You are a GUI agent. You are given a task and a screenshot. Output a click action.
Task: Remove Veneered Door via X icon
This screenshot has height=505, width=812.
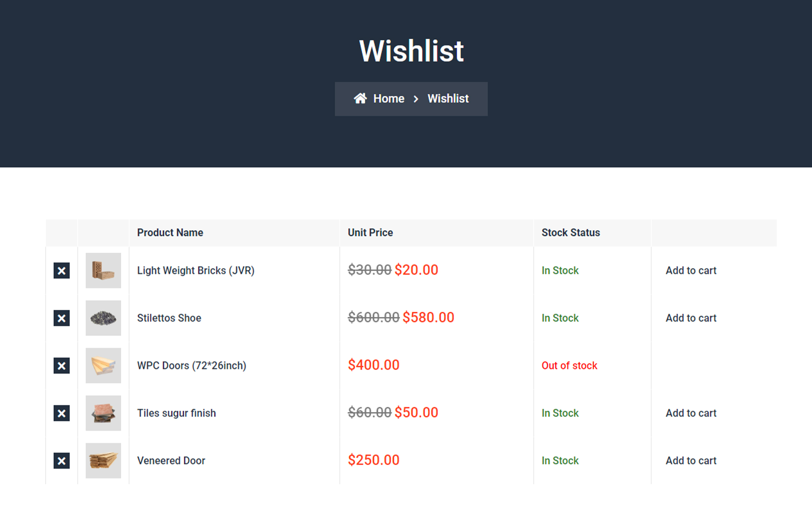tap(61, 461)
